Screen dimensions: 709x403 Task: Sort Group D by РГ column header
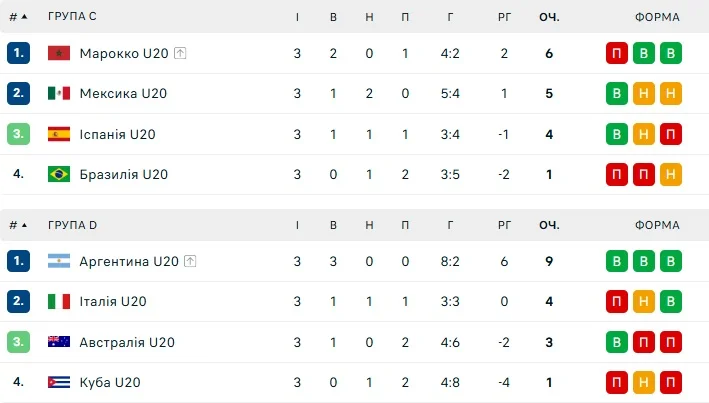point(504,225)
